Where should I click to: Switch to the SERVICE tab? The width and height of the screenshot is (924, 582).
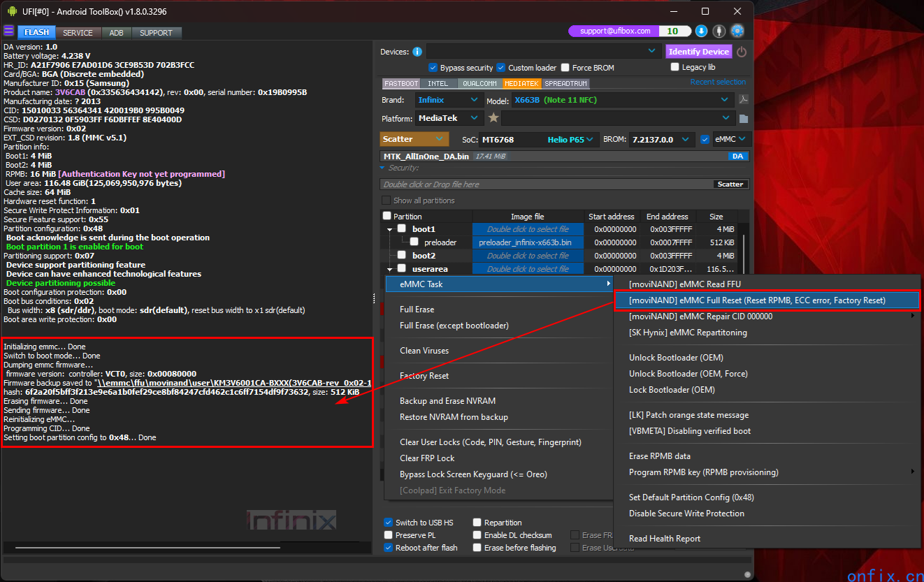tap(78, 33)
